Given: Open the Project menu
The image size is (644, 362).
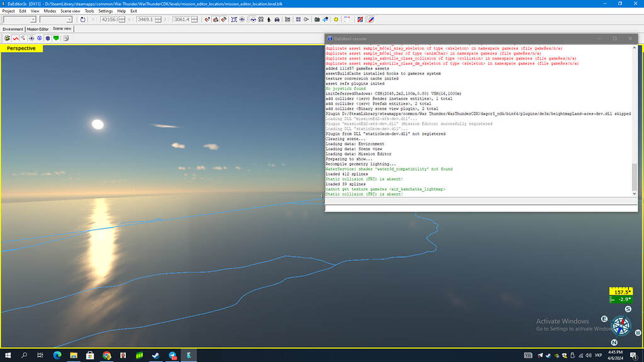Looking at the screenshot, I should point(8,11).
